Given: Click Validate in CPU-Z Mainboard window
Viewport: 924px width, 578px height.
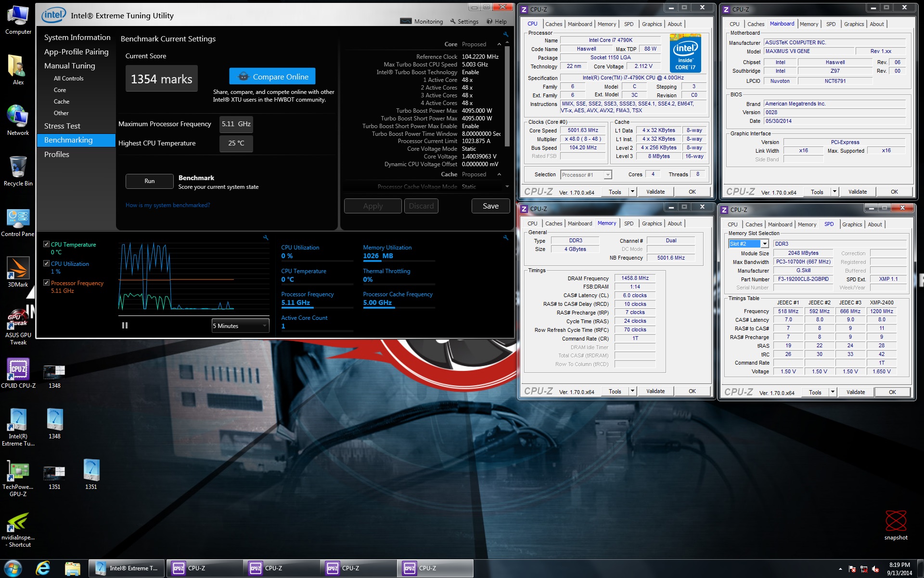Looking at the screenshot, I should point(857,192).
